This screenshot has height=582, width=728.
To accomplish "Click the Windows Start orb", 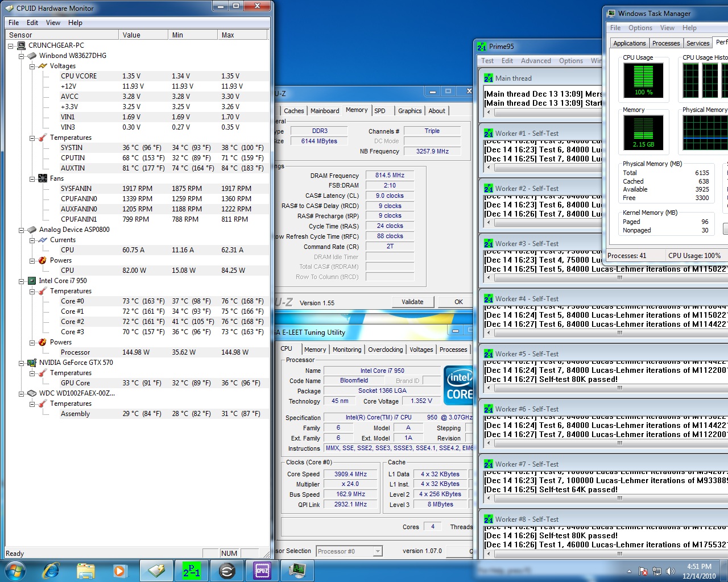I will click(15, 570).
